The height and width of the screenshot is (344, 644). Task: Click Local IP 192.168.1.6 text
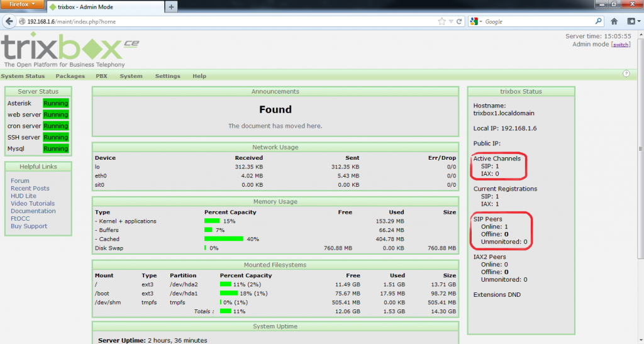coord(505,128)
